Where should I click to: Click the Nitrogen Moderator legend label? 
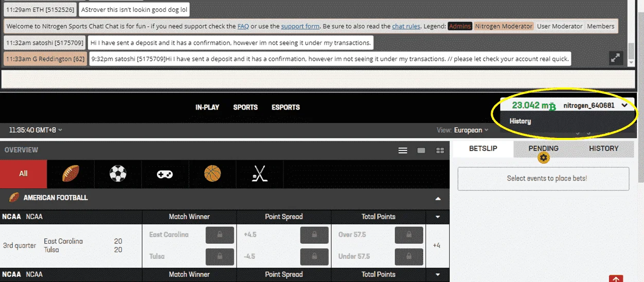pos(504,26)
